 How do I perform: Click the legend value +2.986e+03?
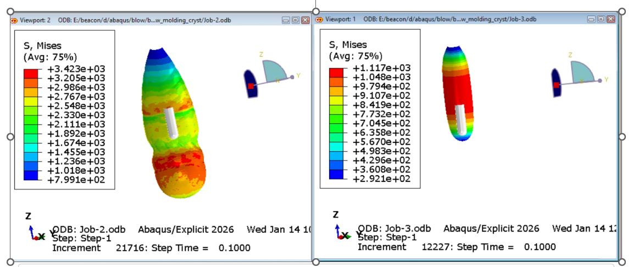click(76, 87)
